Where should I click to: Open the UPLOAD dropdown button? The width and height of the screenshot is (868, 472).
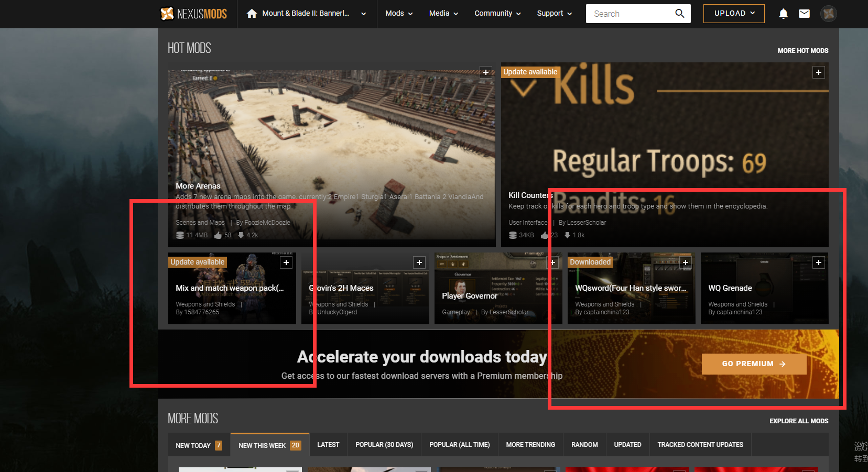(734, 14)
